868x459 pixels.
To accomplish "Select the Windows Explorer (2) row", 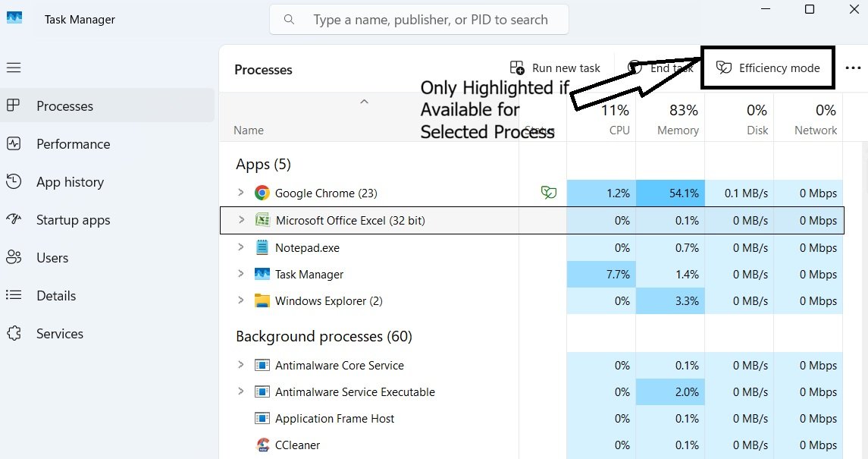I will click(x=531, y=300).
